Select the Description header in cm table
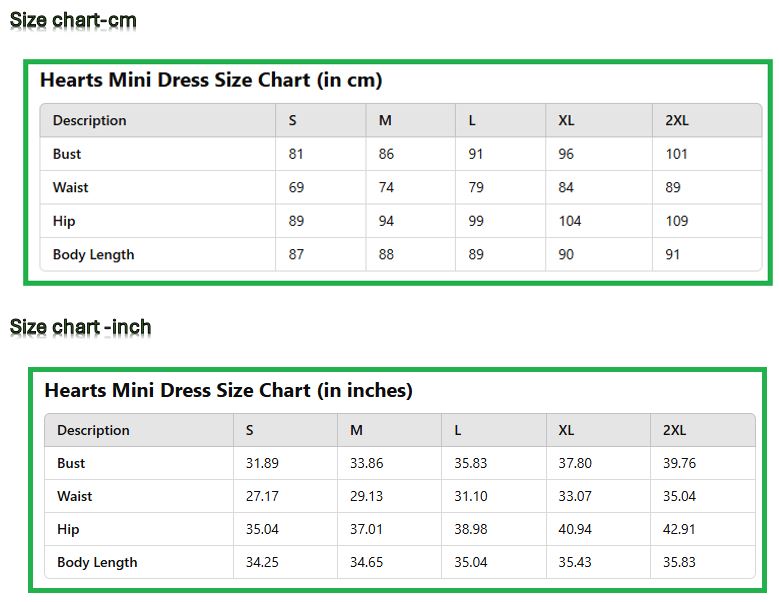This screenshot has width=779, height=602. pos(90,121)
